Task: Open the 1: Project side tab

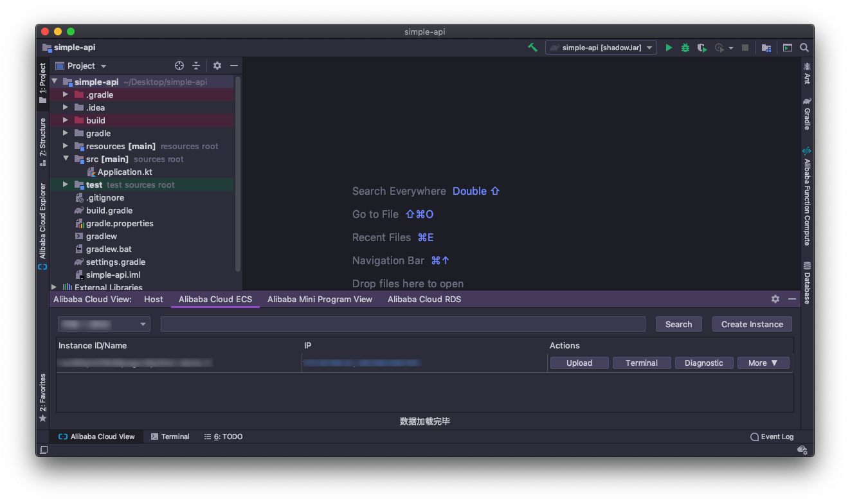Action: 43,83
